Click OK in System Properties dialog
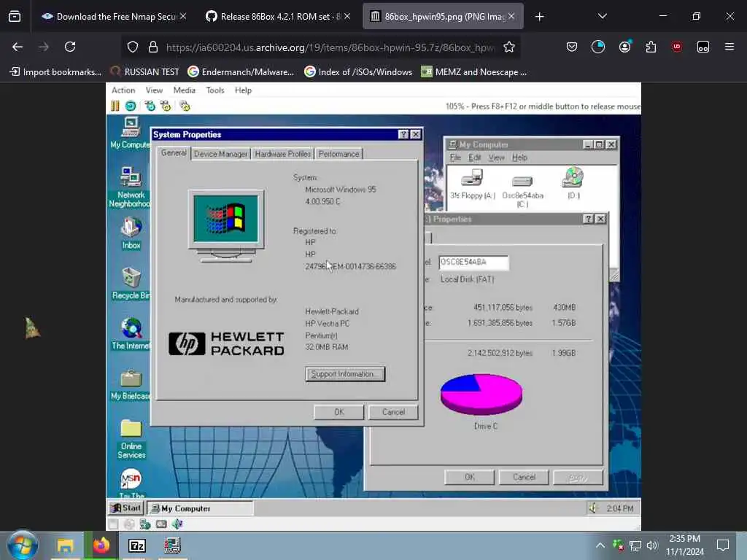This screenshot has height=560, width=747. tap(338, 412)
